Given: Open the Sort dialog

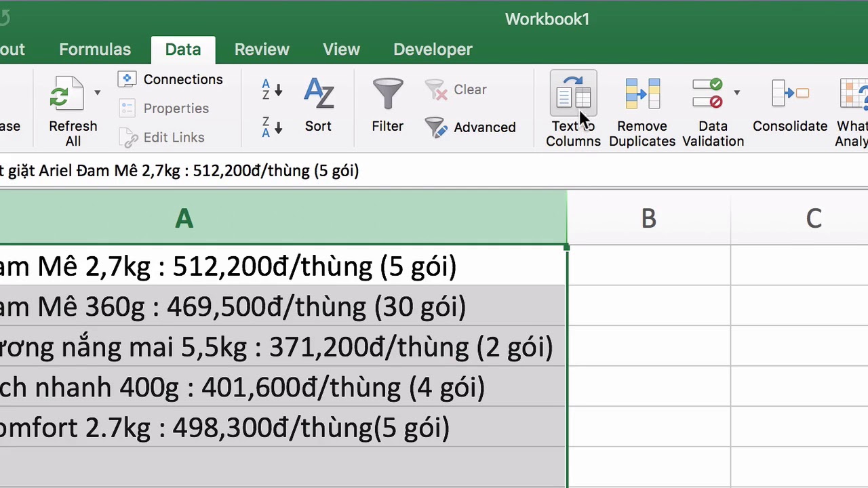Looking at the screenshot, I should [x=318, y=106].
